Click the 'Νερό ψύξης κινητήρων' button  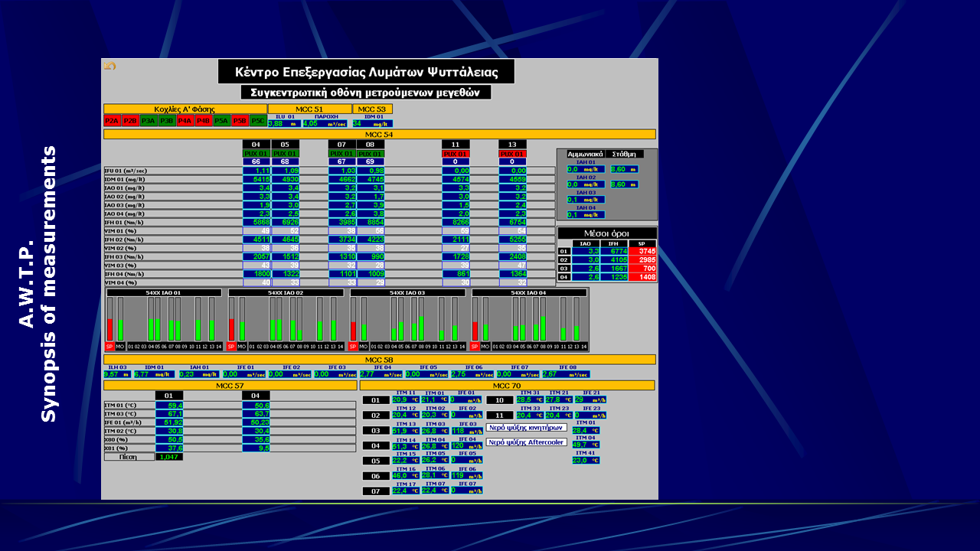(526, 428)
